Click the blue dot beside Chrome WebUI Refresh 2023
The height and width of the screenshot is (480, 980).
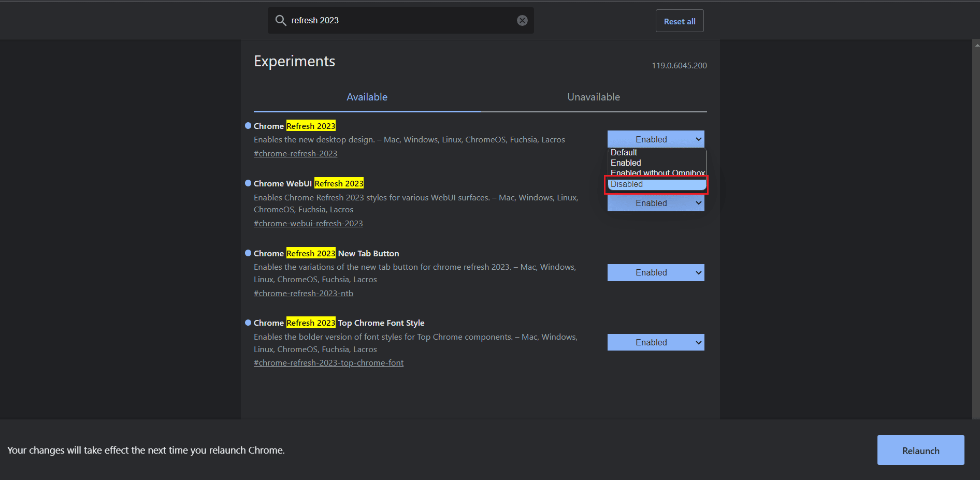pos(248,183)
